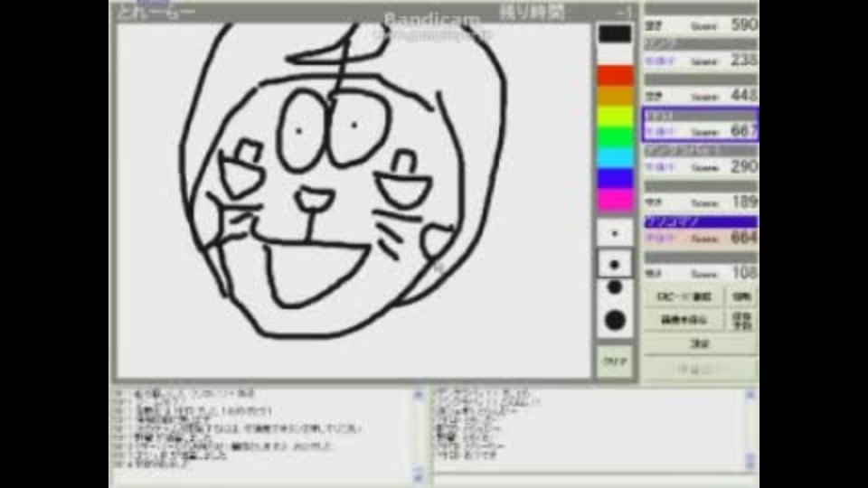
Task: Click the save image button
Action: (684, 320)
